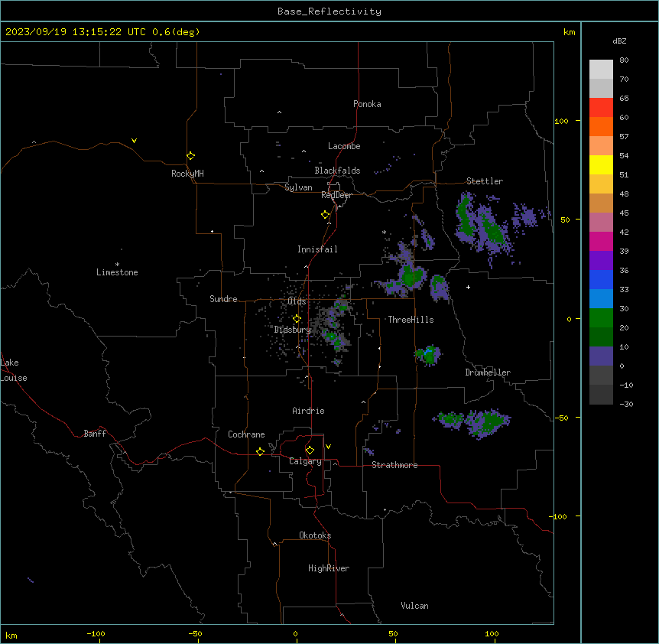The height and width of the screenshot is (644, 659).
Task: Click the yellow diamond marker near RockyMH
Action: [x=190, y=156]
